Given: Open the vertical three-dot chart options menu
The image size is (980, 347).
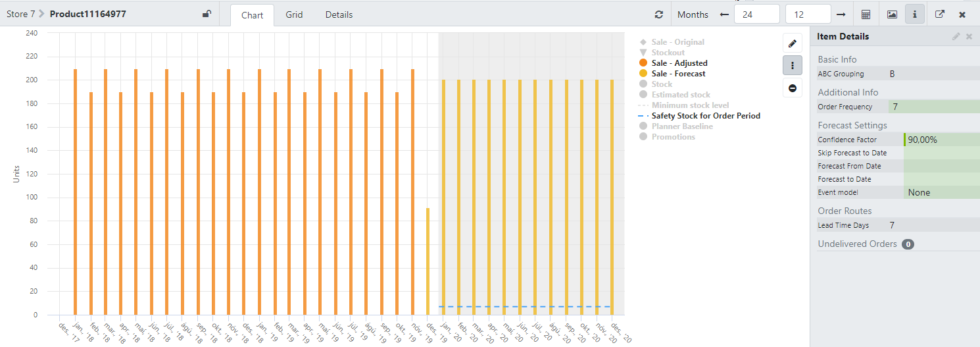Looking at the screenshot, I should [x=793, y=65].
